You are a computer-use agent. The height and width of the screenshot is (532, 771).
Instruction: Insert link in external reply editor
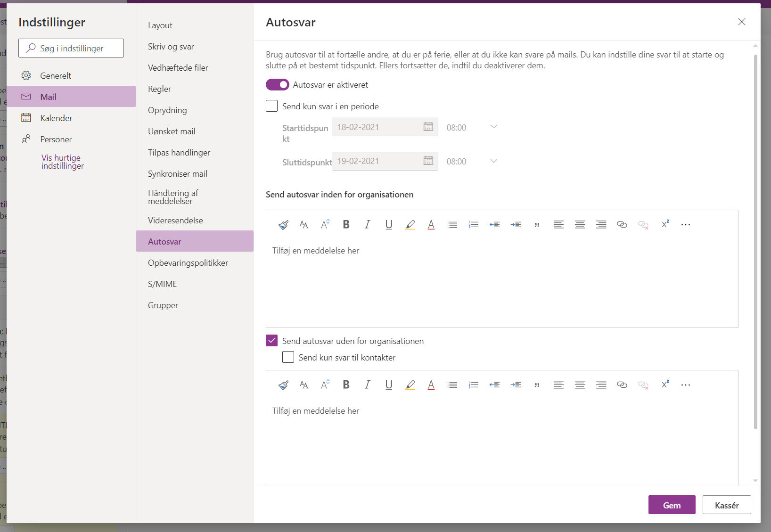(x=622, y=385)
